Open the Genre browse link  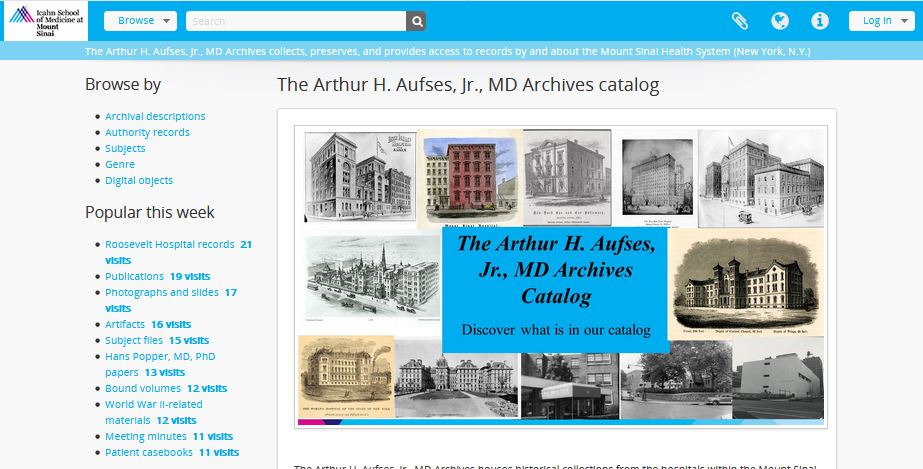click(120, 164)
